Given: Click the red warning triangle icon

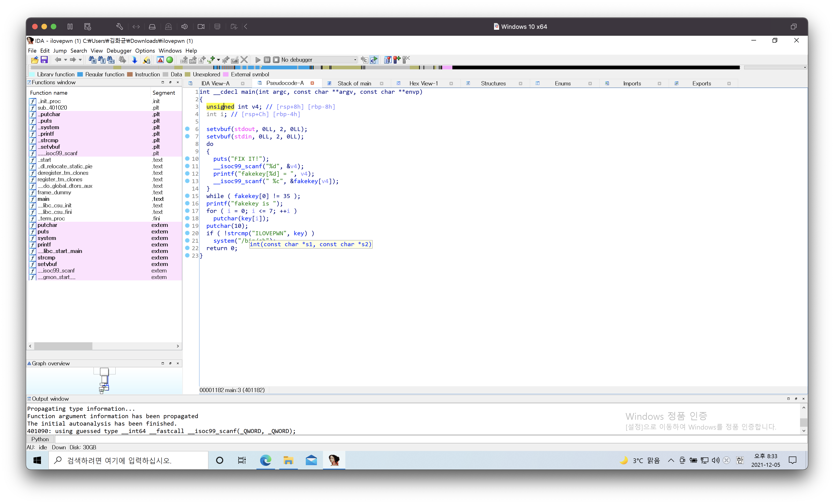Looking at the screenshot, I should (160, 60).
